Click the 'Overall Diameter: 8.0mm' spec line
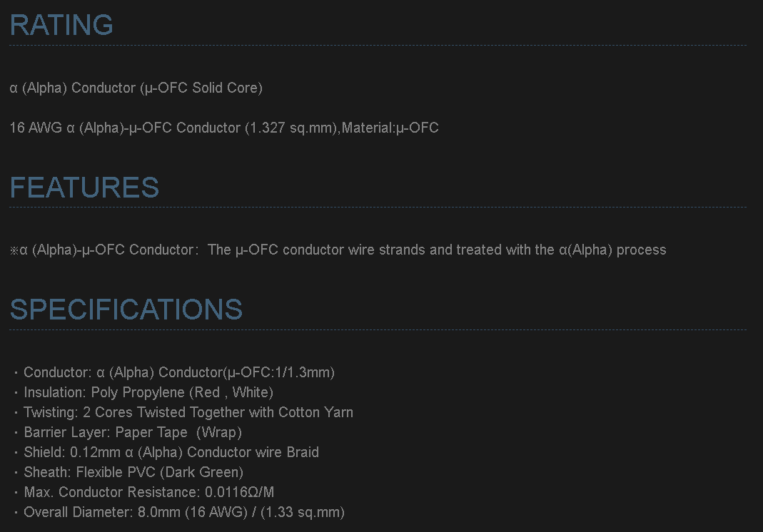 [x=184, y=512]
